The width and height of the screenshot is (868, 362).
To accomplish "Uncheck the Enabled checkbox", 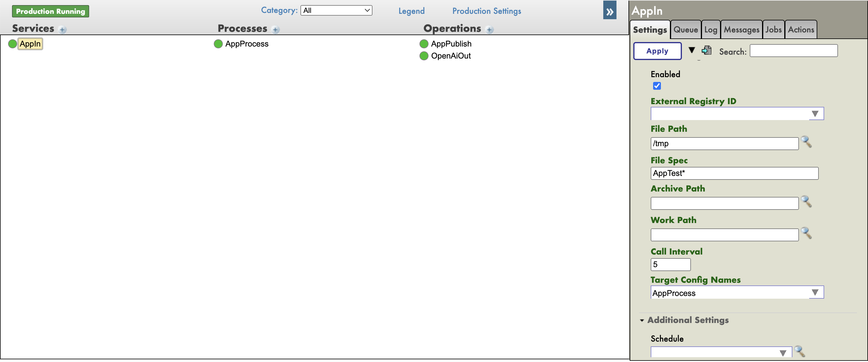I will (657, 86).
